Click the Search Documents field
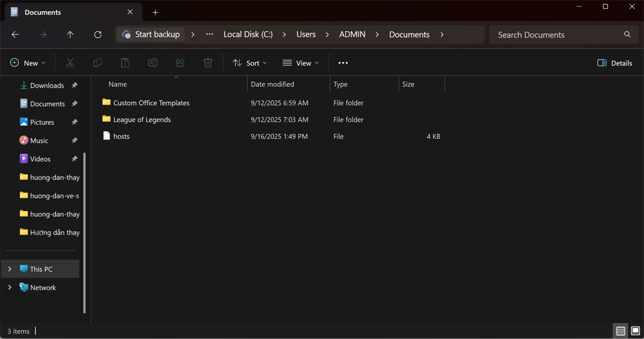 tap(557, 35)
